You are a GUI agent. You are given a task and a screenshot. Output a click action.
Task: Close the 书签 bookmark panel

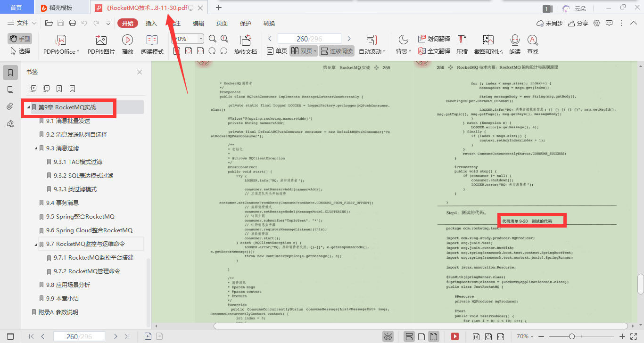[140, 72]
